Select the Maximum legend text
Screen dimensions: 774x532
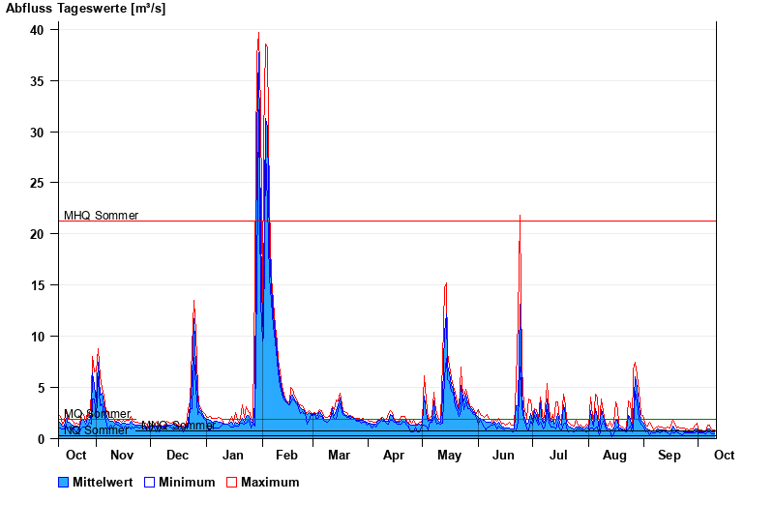point(270,482)
